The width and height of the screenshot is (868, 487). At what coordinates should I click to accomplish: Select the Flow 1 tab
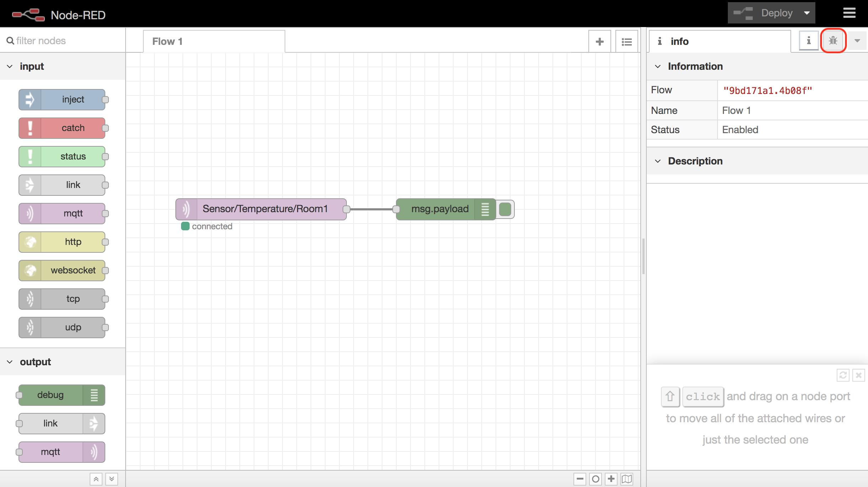pyautogui.click(x=214, y=41)
